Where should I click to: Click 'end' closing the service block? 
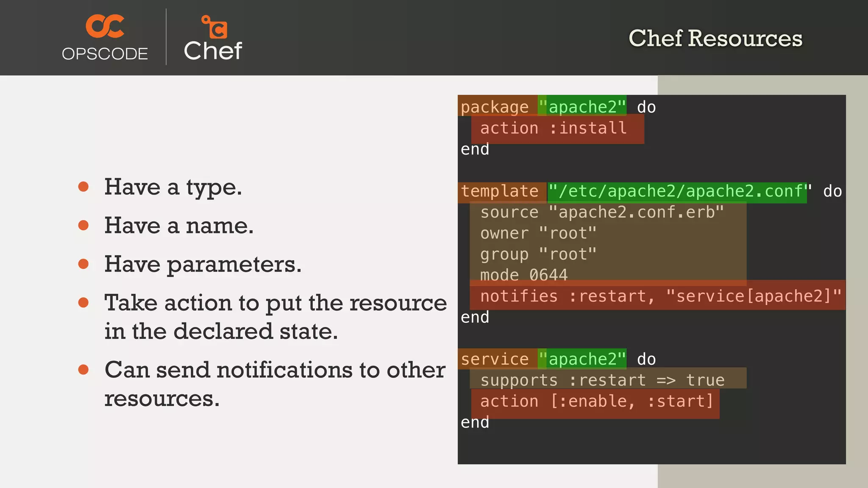point(475,422)
